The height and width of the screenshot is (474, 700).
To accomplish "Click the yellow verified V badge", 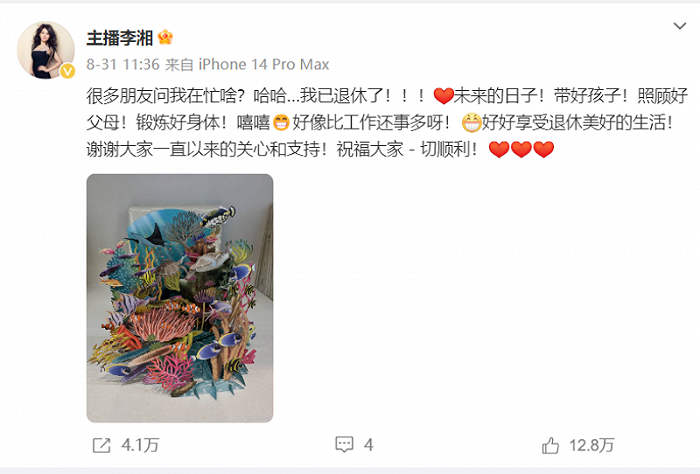I will point(67,71).
